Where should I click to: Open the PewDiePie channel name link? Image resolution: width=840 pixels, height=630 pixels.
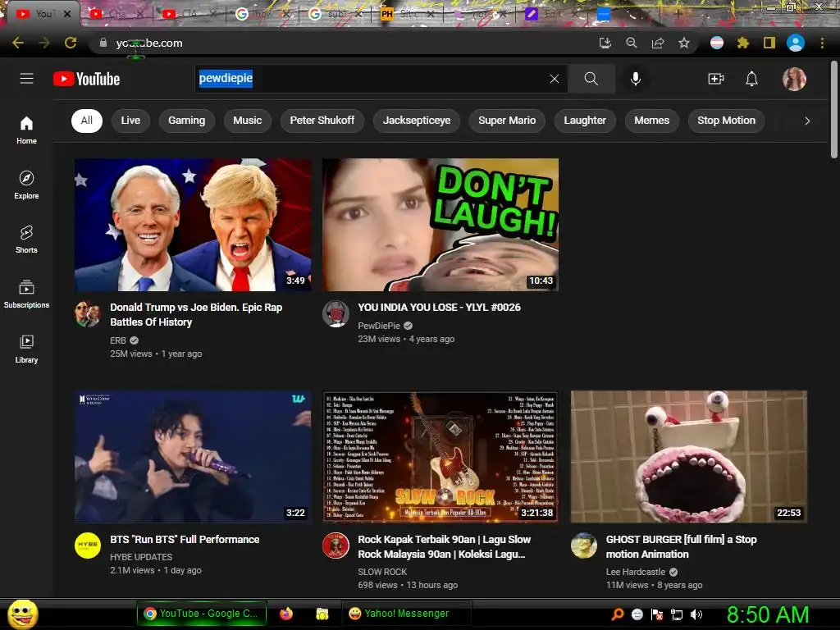379,326
